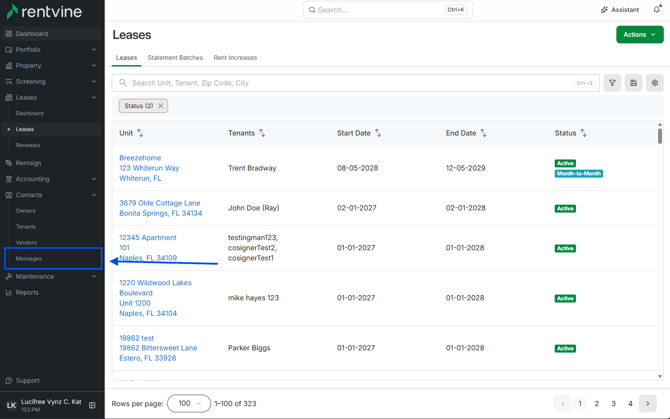Expand the Screening menu chevron
This screenshot has height=419, width=670.
coord(94,82)
